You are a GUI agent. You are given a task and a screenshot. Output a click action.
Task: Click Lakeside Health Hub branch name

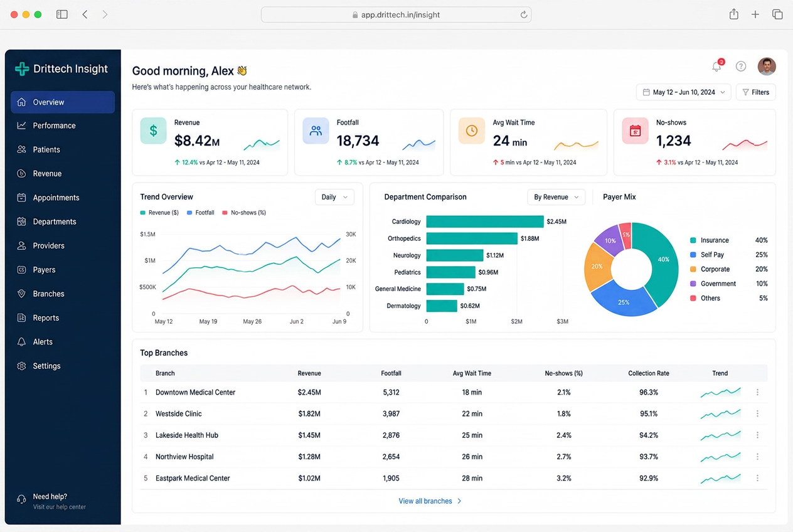point(187,435)
